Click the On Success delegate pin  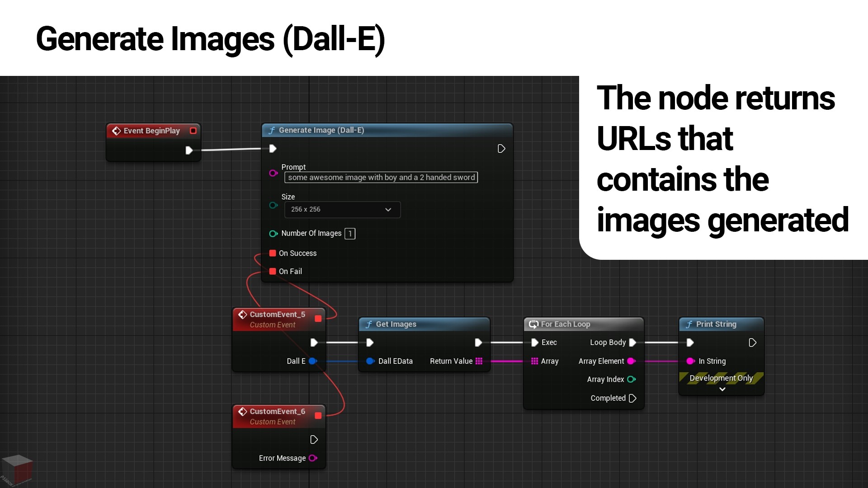273,253
